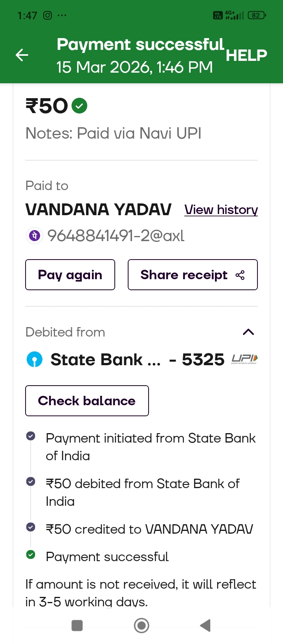Image resolution: width=283 pixels, height=644 pixels.
Task: Tap the share icon on Share receipt
Action: pos(240,275)
